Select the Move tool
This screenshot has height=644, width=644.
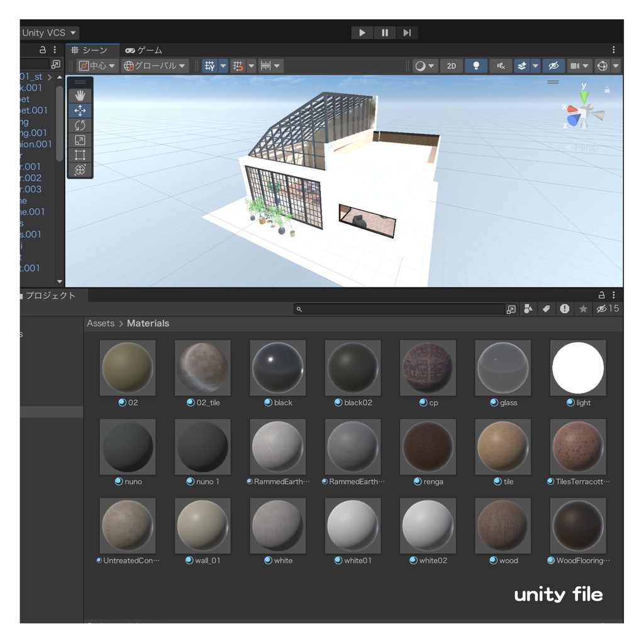tap(80, 111)
